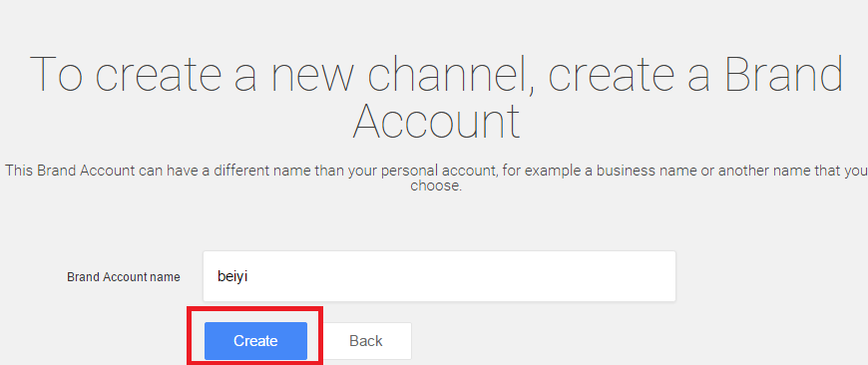Click the word choose in the description
Image resolution: width=868 pixels, height=365 pixels.
tap(436, 186)
